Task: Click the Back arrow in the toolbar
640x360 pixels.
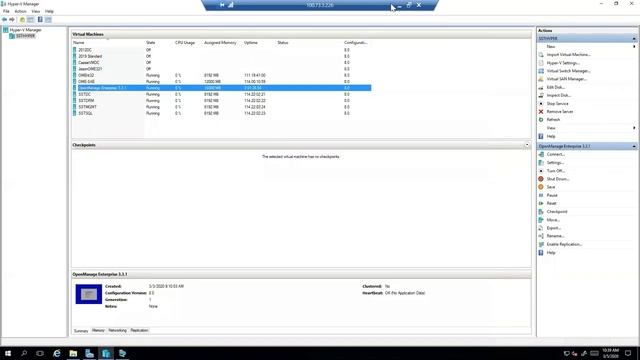Action: (4, 20)
